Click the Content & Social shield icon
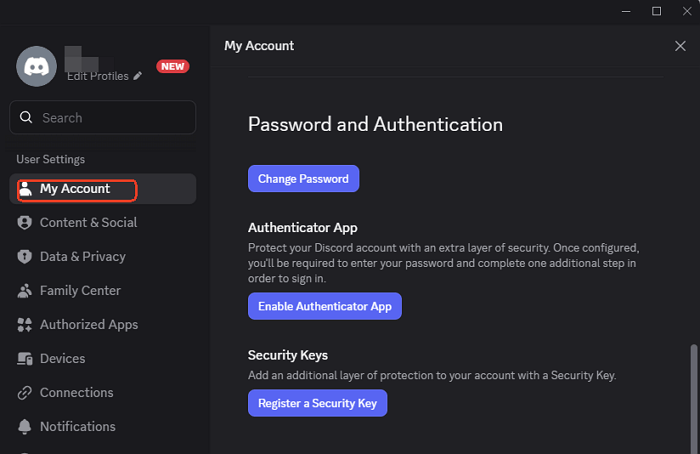 click(25, 223)
